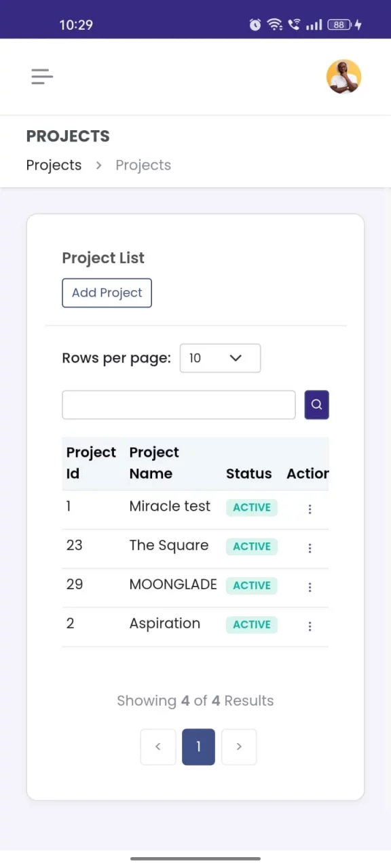
Task: Go to previous page arrow
Action: 158,747
